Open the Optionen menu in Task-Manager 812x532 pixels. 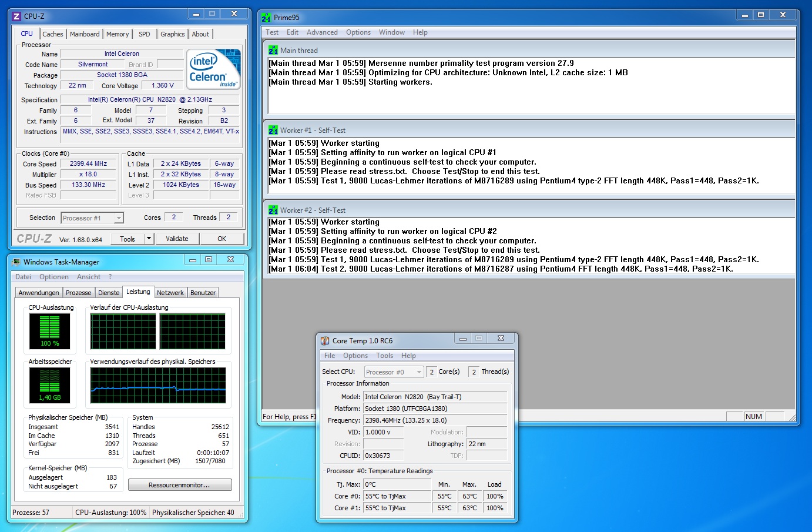click(54, 277)
